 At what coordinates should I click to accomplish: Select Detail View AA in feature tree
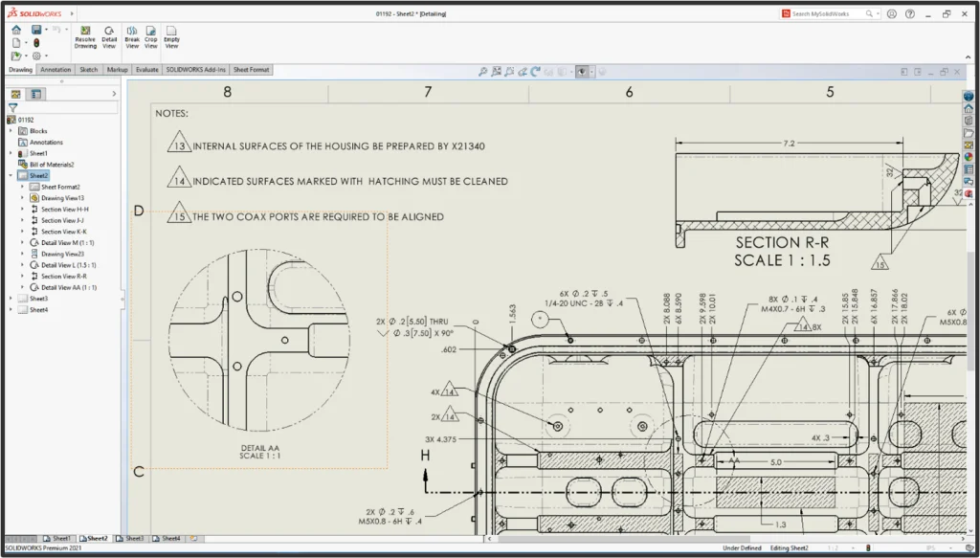68,287
